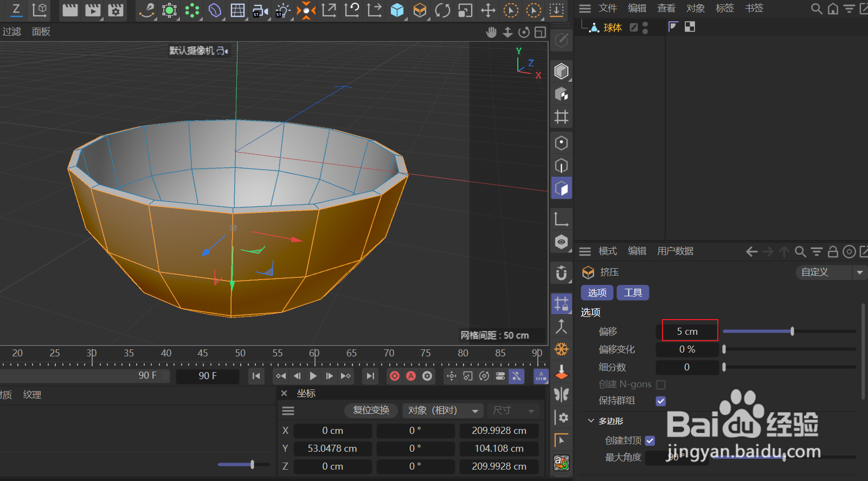Toggle the visibility dots of 球体 object
The image size is (868, 481).
[645, 28]
